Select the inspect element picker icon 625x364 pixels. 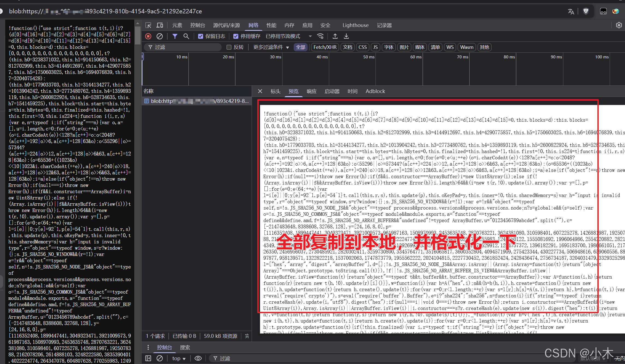(148, 25)
